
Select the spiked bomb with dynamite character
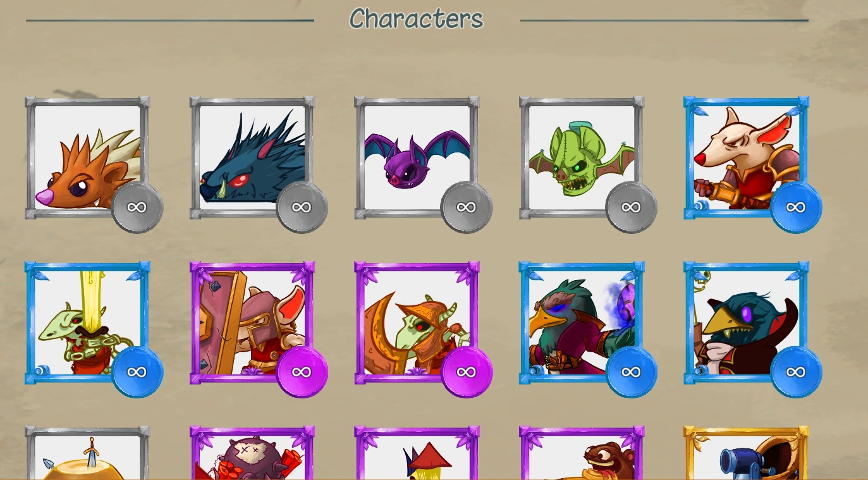pyautogui.click(x=252, y=453)
